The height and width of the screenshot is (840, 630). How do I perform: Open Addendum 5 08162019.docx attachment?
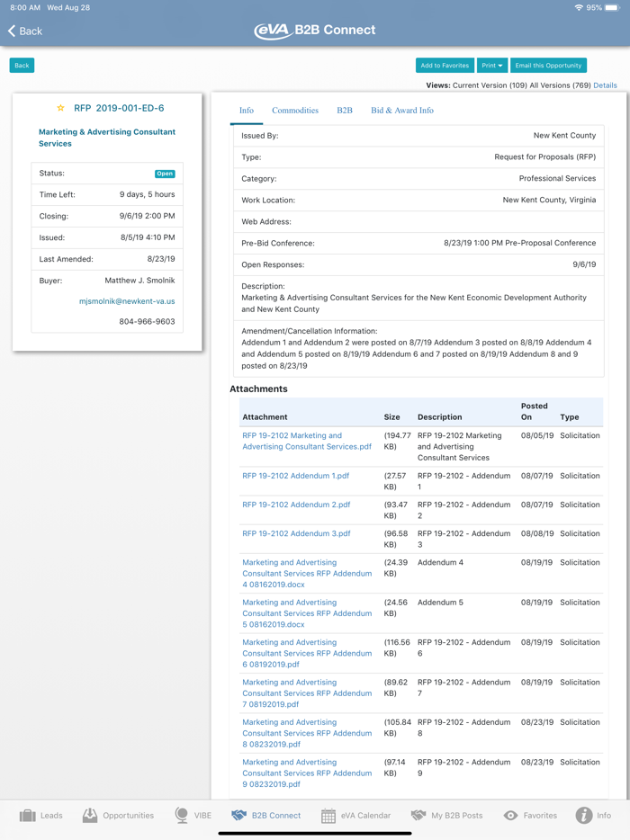(x=307, y=613)
